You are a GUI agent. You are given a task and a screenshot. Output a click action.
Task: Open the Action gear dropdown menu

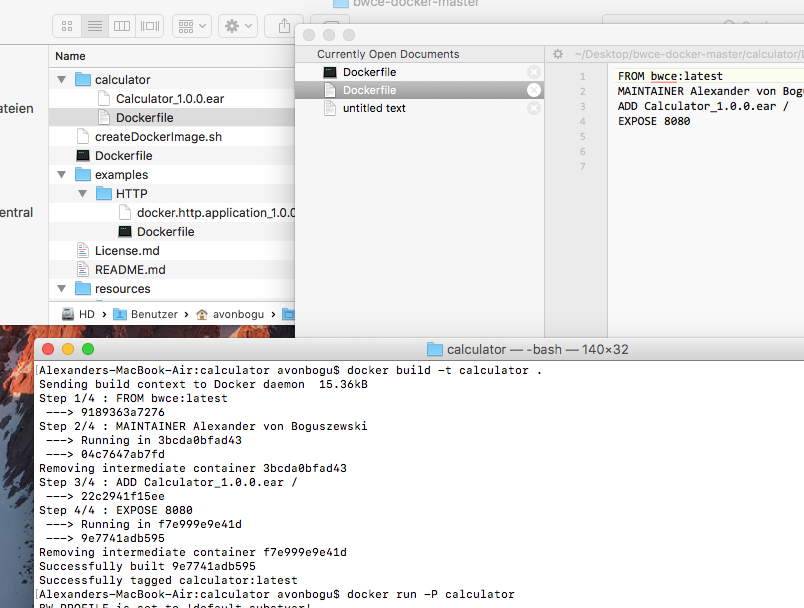(238, 25)
